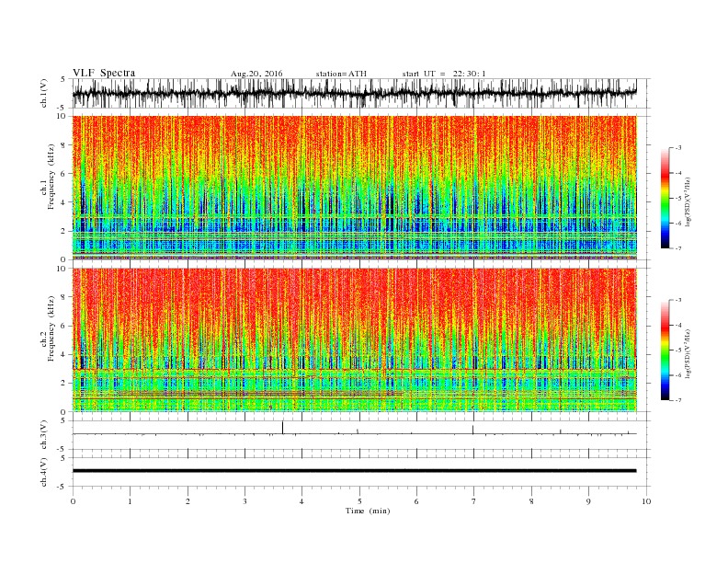Screen dimensions: 728x563
Task: Click time axis tick label '5'
Action: 359,501
